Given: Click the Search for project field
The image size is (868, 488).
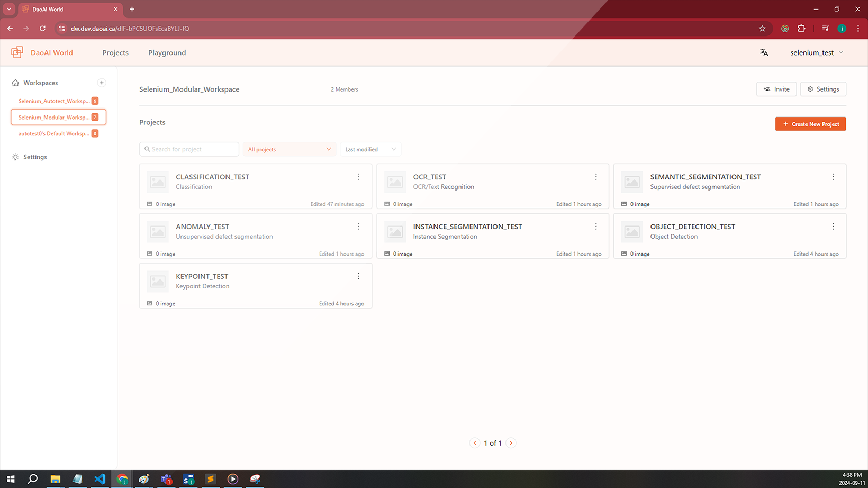Looking at the screenshot, I should 189,149.
